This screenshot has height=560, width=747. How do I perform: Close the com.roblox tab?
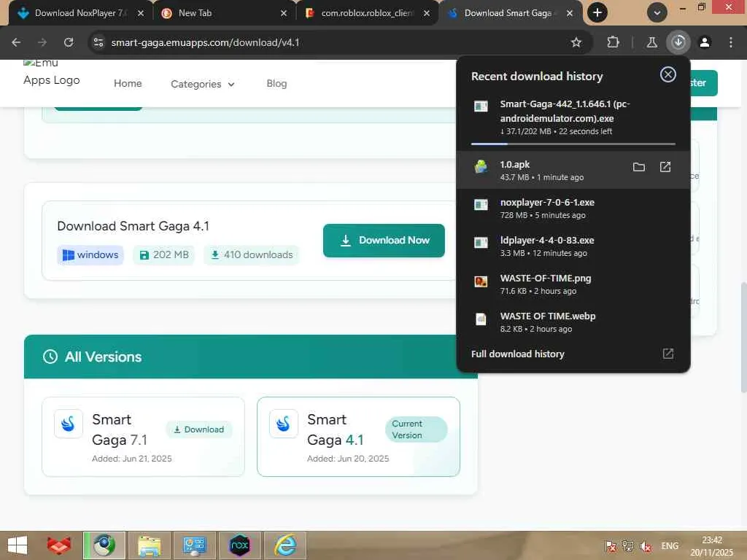[x=426, y=13]
